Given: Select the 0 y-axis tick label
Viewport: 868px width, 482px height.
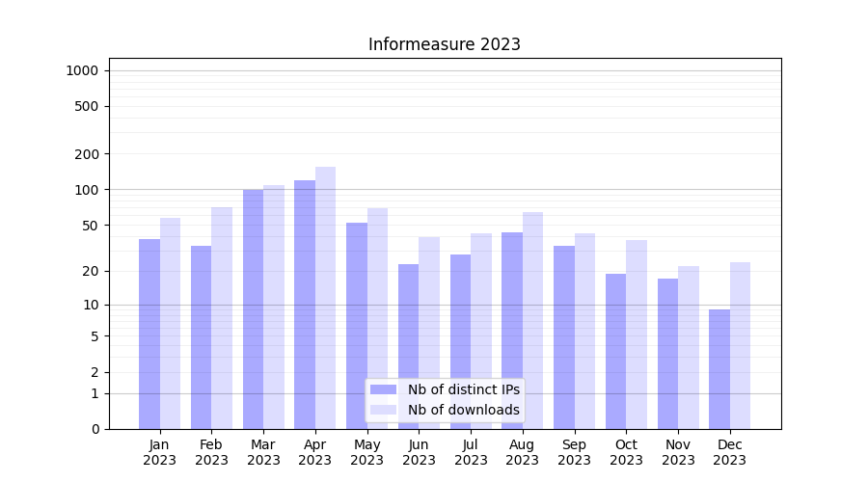Looking at the screenshot, I should [x=95, y=429].
